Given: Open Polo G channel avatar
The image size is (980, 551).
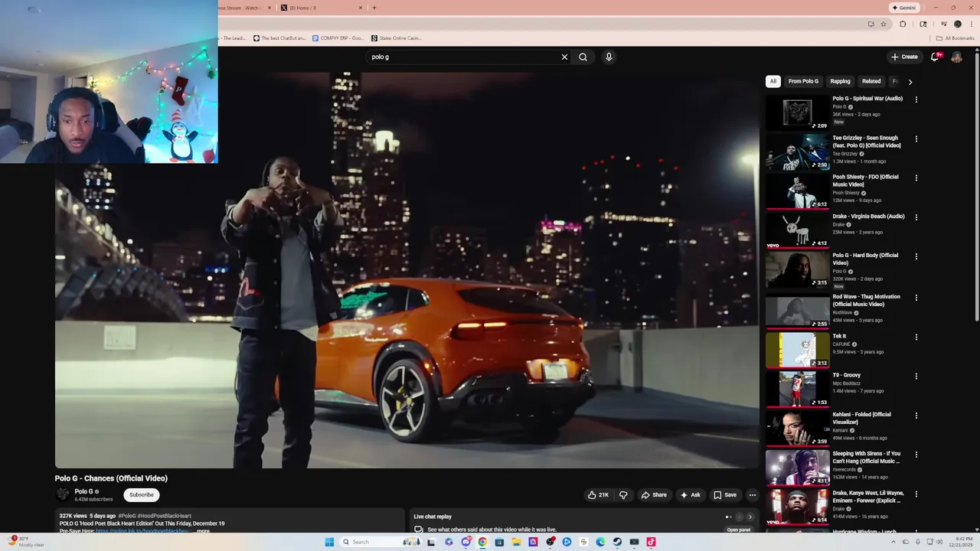Looking at the screenshot, I should pyautogui.click(x=63, y=494).
